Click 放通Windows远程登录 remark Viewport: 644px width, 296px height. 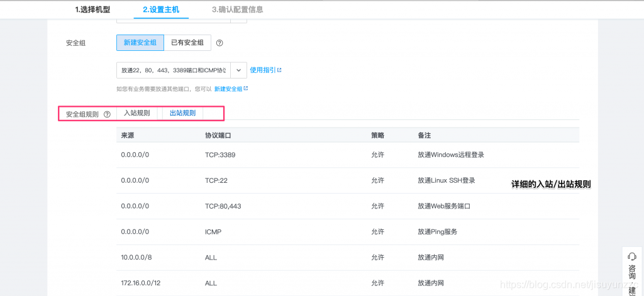pyautogui.click(x=451, y=155)
